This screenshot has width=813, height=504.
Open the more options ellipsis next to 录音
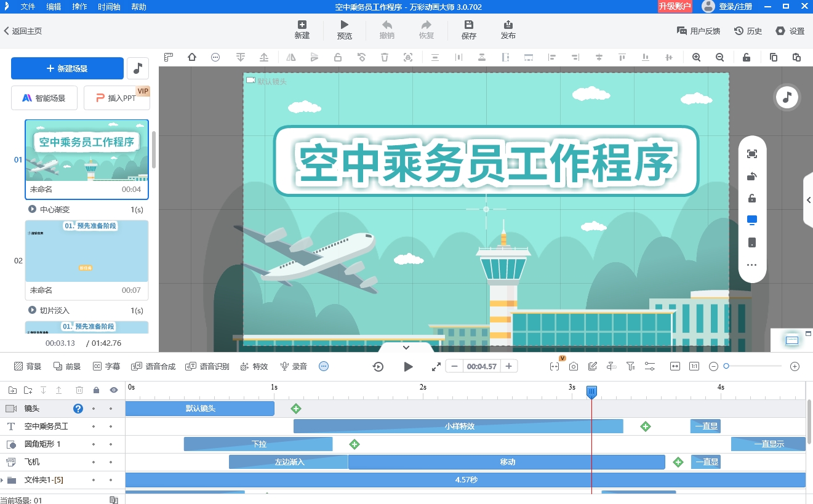pos(323,366)
